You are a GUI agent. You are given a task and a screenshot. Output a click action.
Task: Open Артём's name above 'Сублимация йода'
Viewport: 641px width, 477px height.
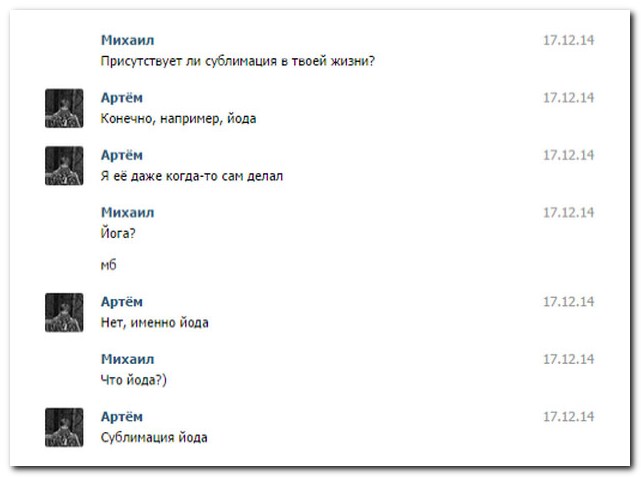pyautogui.click(x=122, y=416)
